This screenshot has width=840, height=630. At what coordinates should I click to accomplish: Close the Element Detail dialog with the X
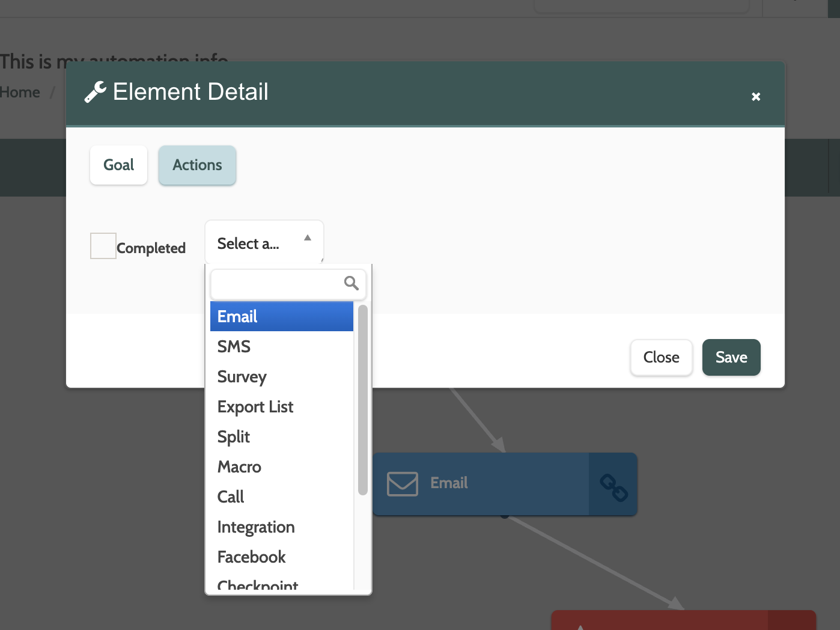pos(756,97)
